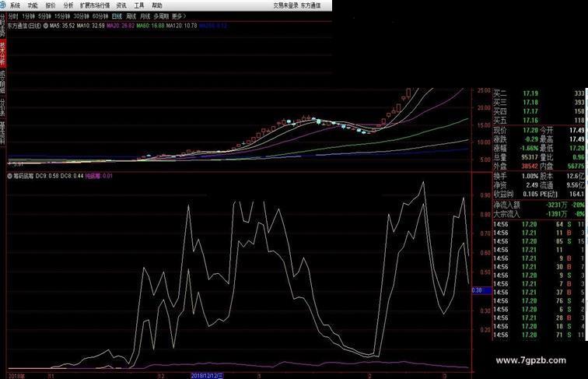Click the PE(动) value 164.1

click(x=577, y=194)
